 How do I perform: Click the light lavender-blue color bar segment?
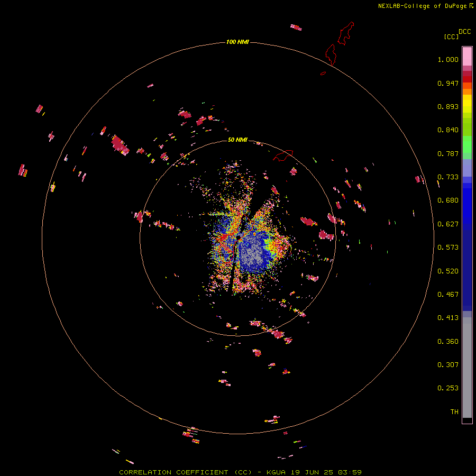pyautogui.click(x=467, y=168)
